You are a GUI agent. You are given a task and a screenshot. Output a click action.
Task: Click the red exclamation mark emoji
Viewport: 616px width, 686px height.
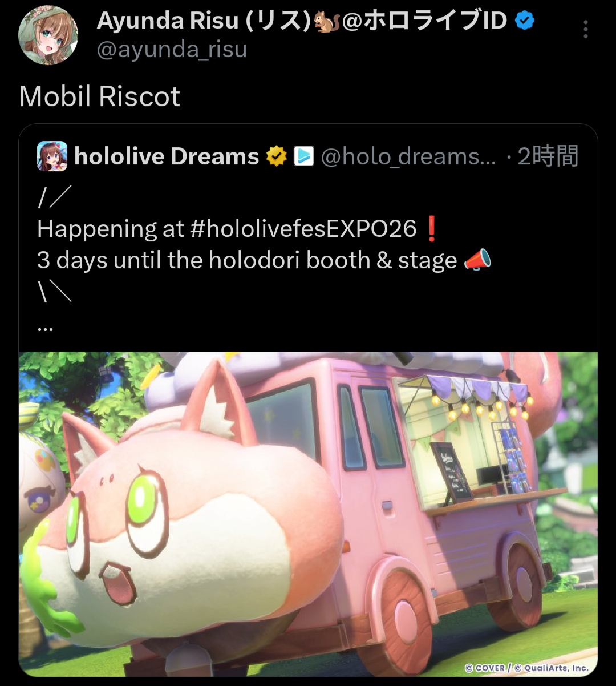(x=431, y=229)
